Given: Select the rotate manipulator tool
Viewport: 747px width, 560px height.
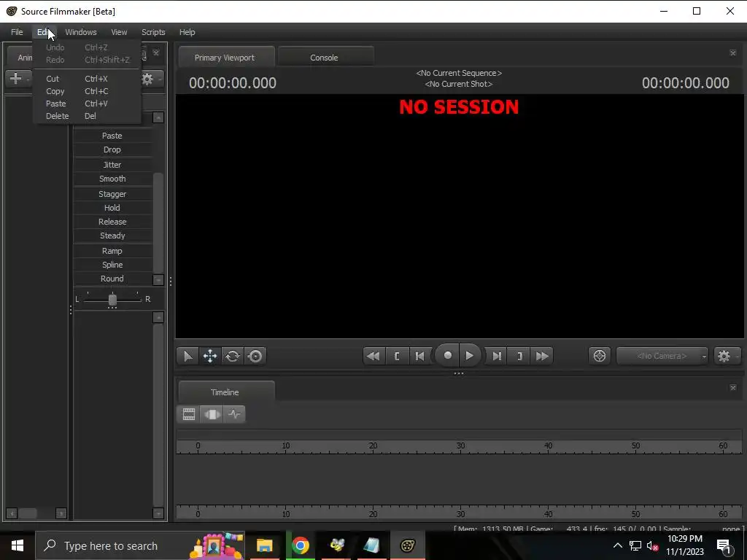Looking at the screenshot, I should (x=233, y=356).
